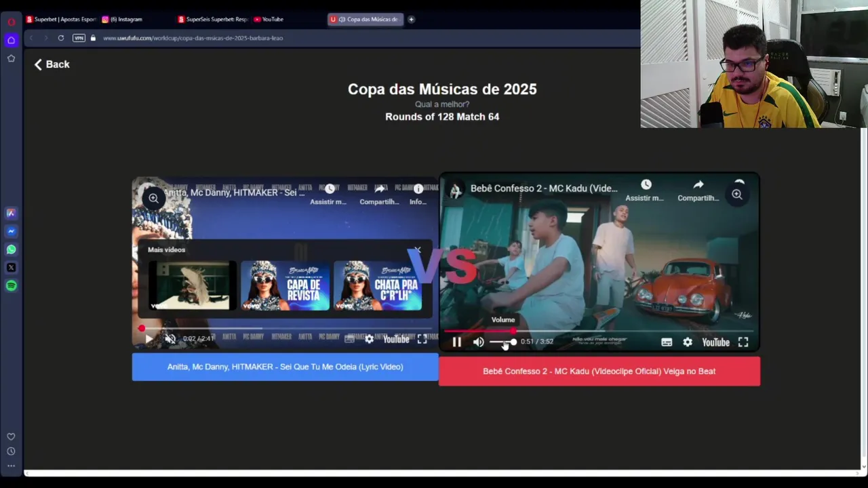This screenshot has width=868, height=488.
Task: Open the sidebar three-dots more menu
Action: click(x=11, y=466)
